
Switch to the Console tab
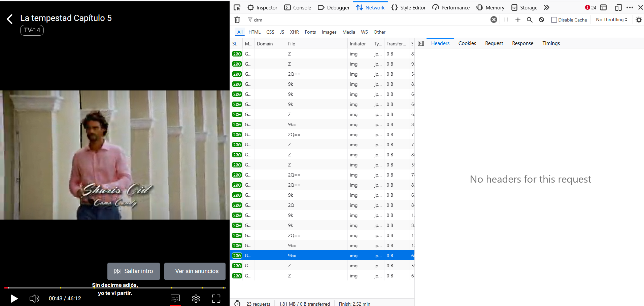click(298, 7)
